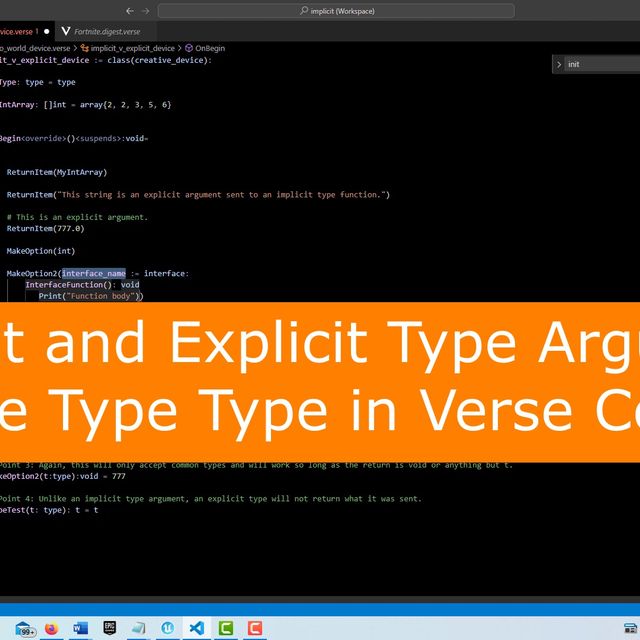Open the Notepad taskbar icon

pyautogui.click(x=138, y=628)
